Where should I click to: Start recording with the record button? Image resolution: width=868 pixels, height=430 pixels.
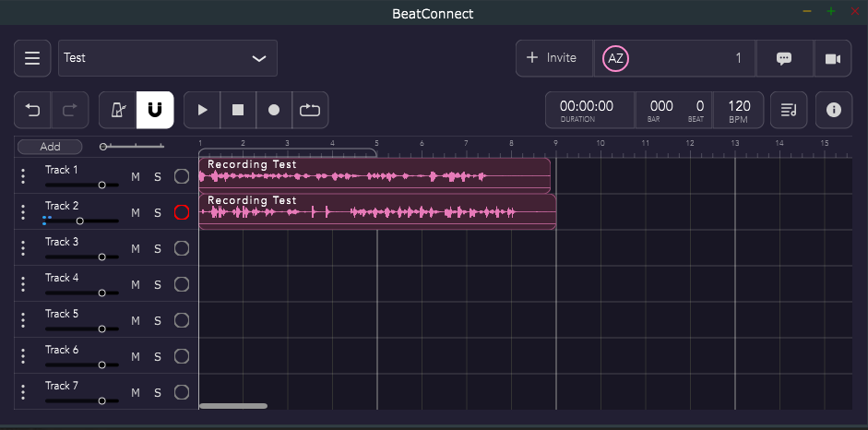point(274,110)
